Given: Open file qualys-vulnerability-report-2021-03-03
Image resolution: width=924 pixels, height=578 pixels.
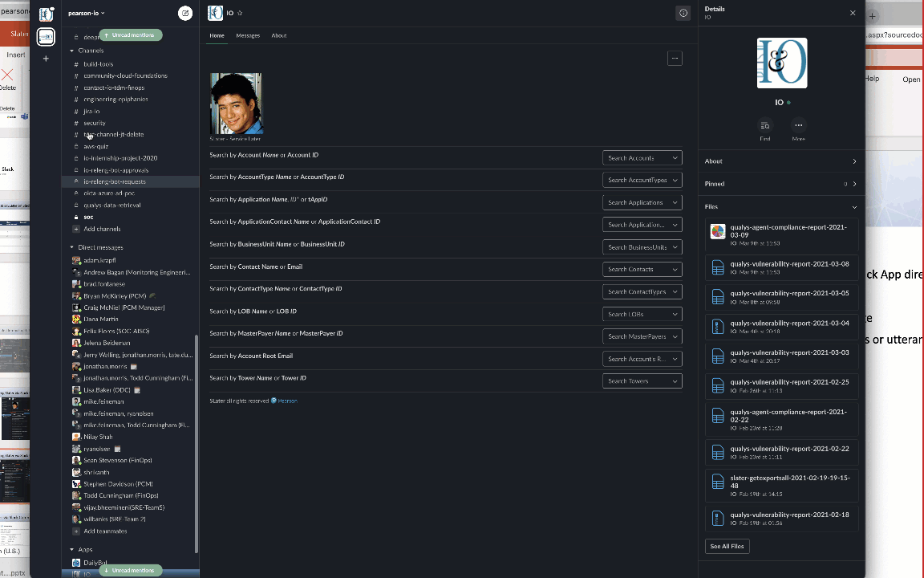Looking at the screenshot, I should click(x=781, y=356).
